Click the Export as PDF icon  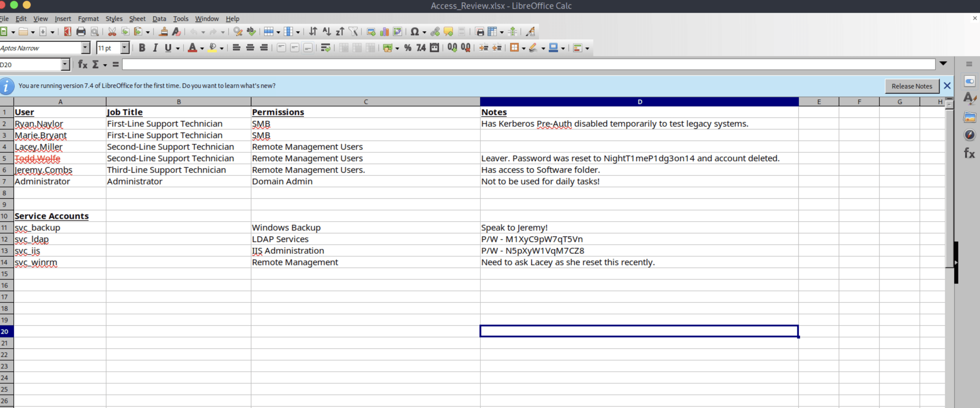coord(68,32)
